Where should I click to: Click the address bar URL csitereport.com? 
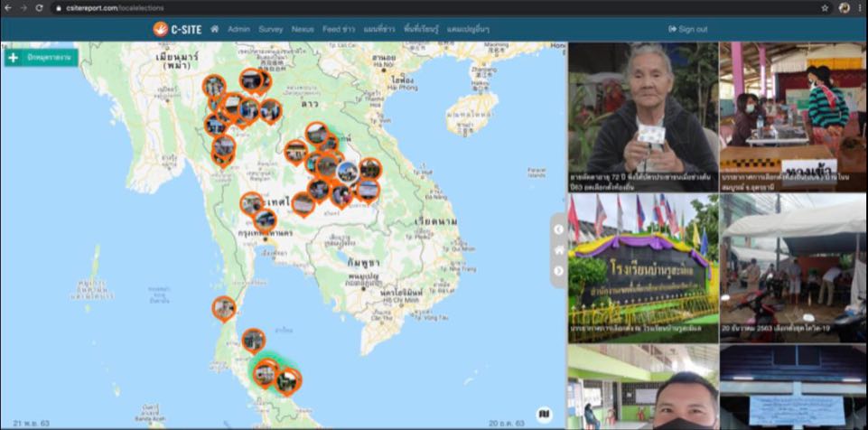(115, 8)
